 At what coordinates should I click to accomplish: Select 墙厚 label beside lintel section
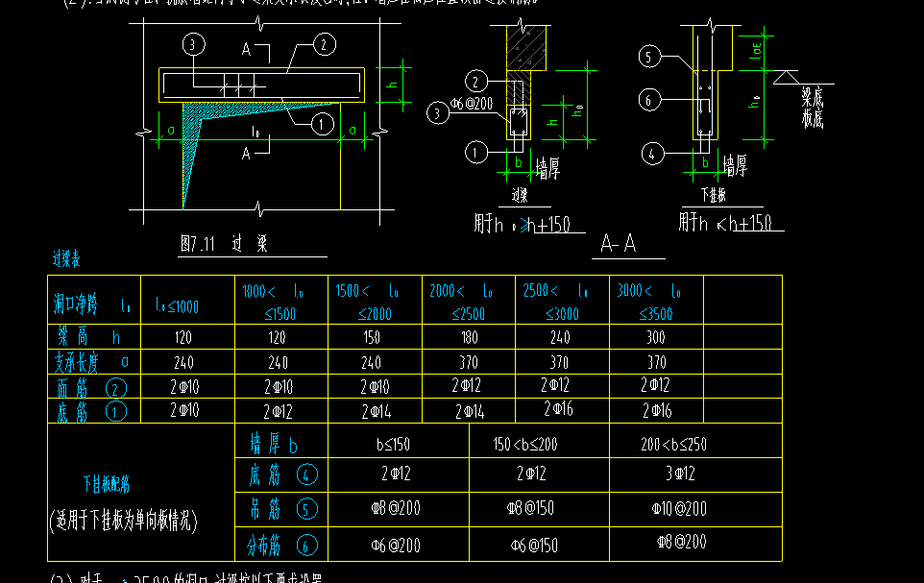(x=548, y=169)
